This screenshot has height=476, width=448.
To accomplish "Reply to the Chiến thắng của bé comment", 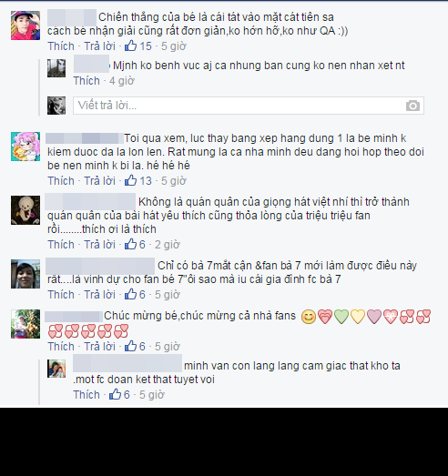I will [x=99, y=46].
